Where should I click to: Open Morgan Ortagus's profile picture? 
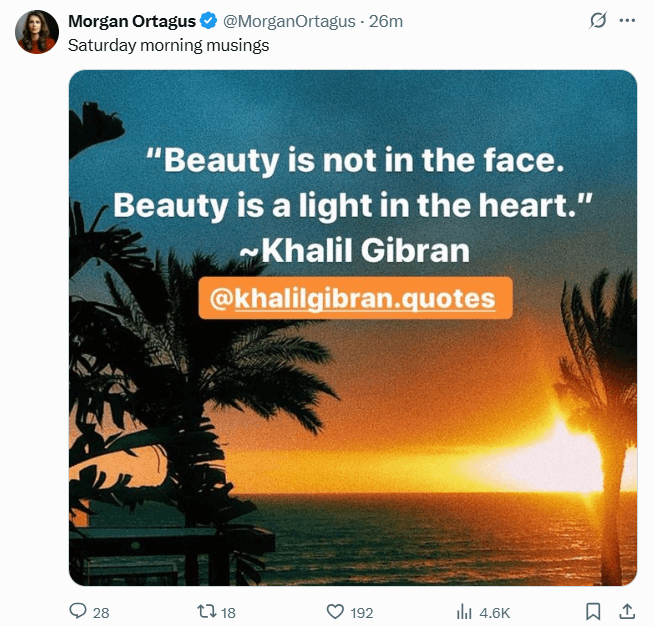coord(37,32)
